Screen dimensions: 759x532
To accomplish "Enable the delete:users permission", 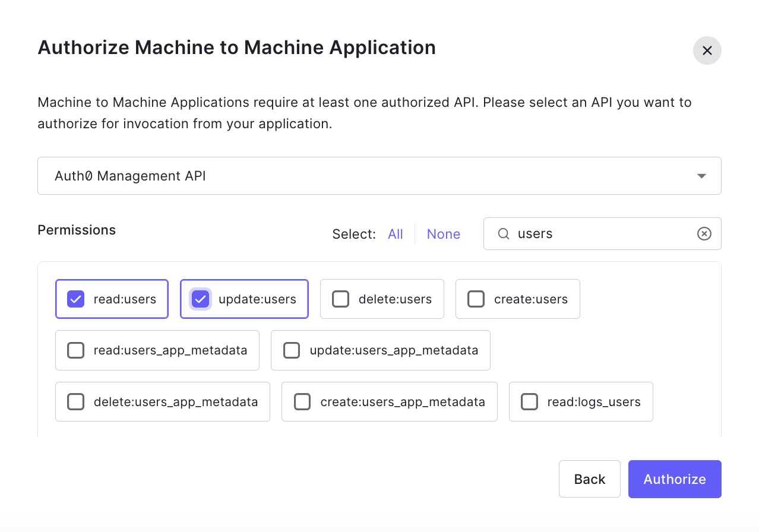I will pos(341,299).
